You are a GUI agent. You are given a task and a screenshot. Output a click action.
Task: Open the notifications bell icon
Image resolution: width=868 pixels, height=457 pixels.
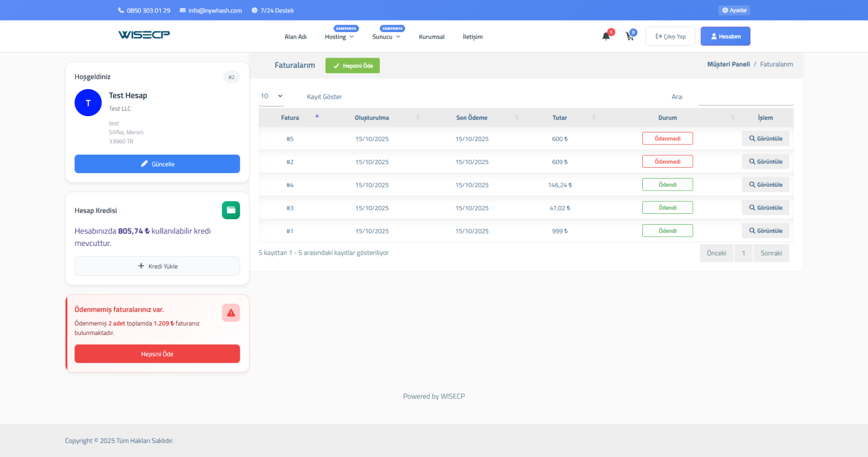606,36
